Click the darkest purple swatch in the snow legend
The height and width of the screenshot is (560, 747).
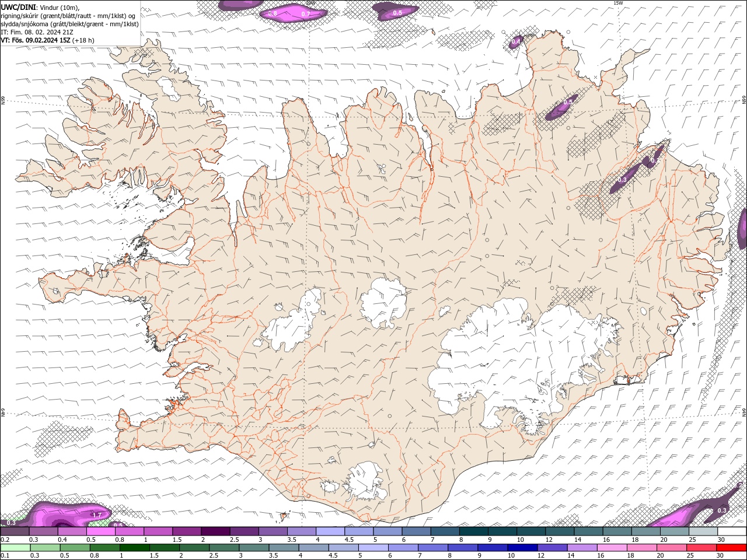point(215,531)
